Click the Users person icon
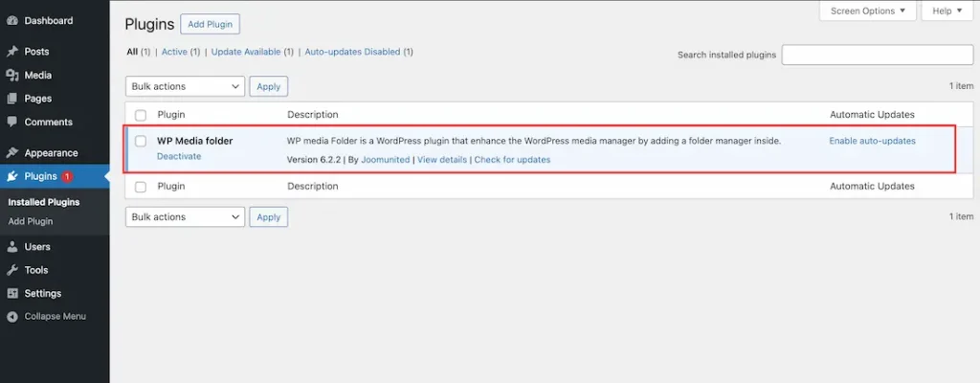980x383 pixels. click(x=11, y=247)
